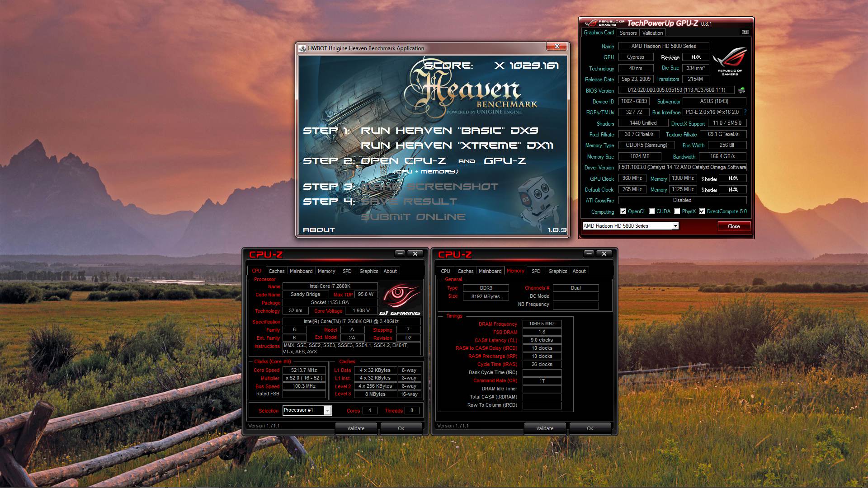Click the 1.608 V Core Voltage value

(x=361, y=310)
